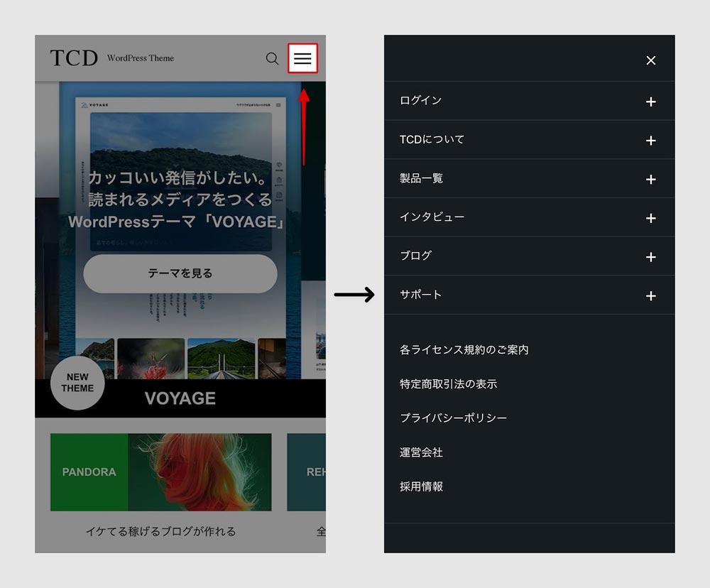Viewport: 710px width, 588px height.
Task: Open プライバシーポリシー link
Action: tap(453, 418)
